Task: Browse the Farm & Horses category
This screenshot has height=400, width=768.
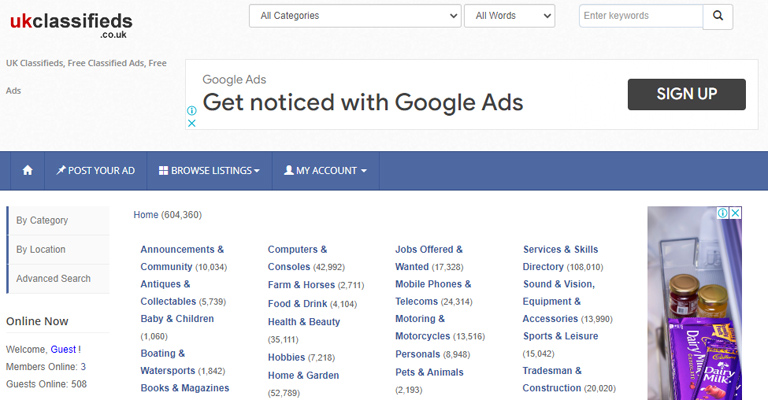Action: [x=301, y=285]
